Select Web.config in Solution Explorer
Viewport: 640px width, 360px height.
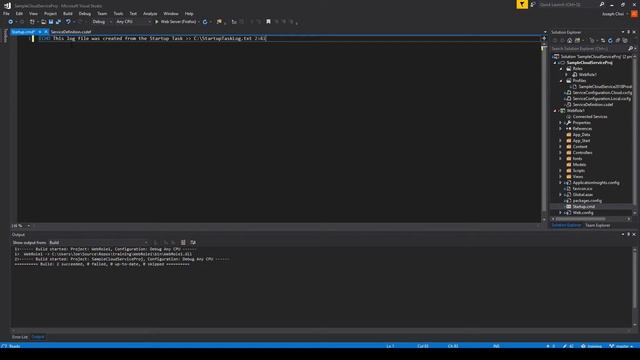(x=583, y=213)
